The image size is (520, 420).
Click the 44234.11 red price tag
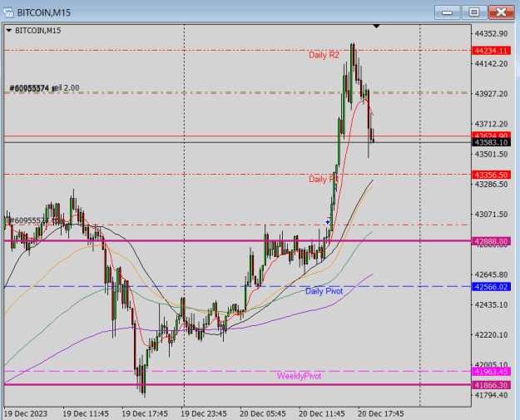(x=491, y=51)
